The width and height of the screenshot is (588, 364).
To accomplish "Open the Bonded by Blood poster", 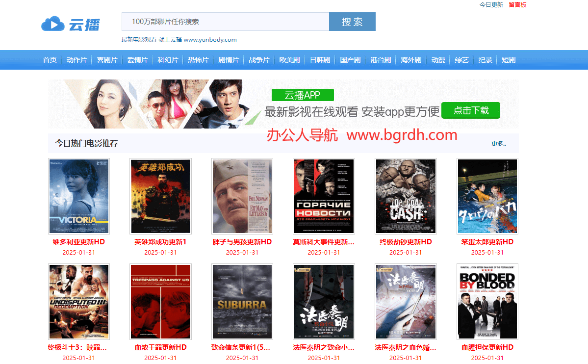I will [x=487, y=302].
